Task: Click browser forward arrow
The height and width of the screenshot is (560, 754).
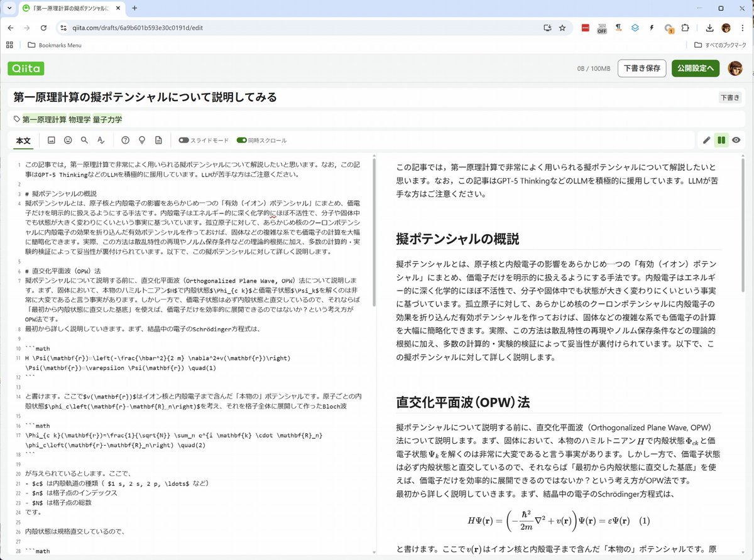Action: 27,28
